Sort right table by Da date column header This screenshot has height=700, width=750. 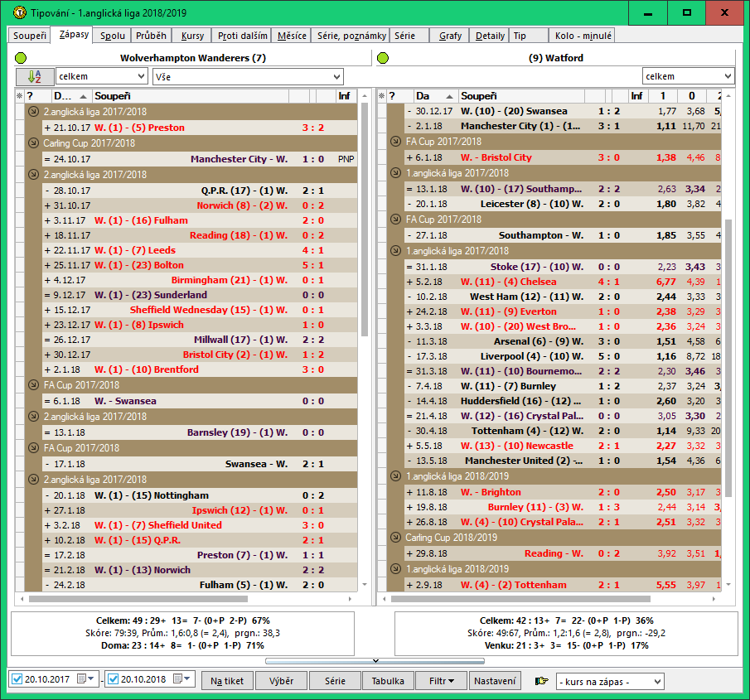pyautogui.click(x=435, y=96)
